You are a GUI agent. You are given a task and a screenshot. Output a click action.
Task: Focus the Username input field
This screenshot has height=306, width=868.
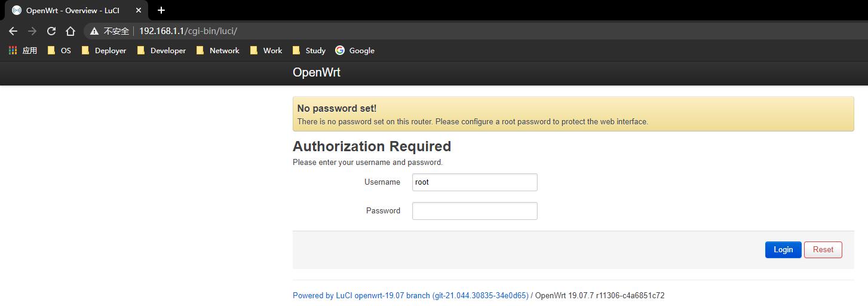pos(474,182)
